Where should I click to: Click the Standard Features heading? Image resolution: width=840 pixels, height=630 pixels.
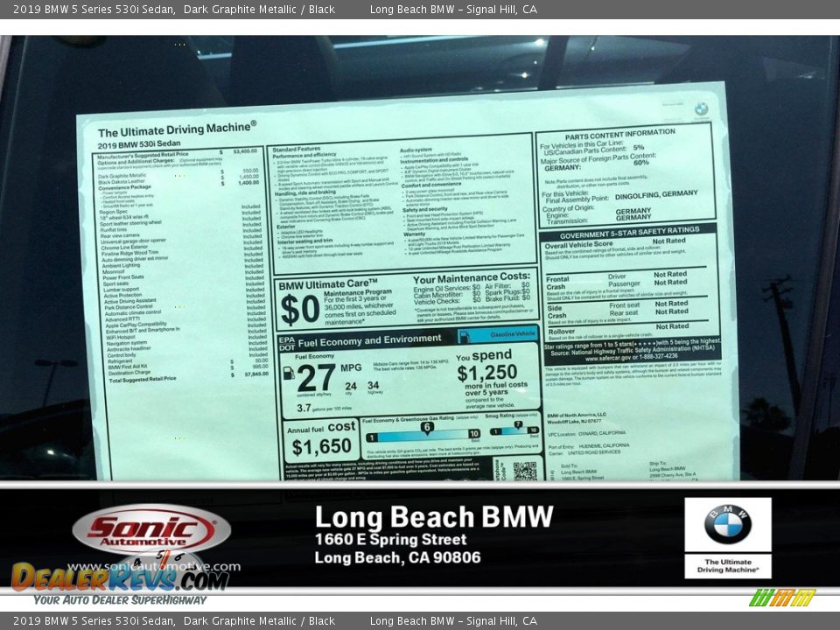coord(297,149)
